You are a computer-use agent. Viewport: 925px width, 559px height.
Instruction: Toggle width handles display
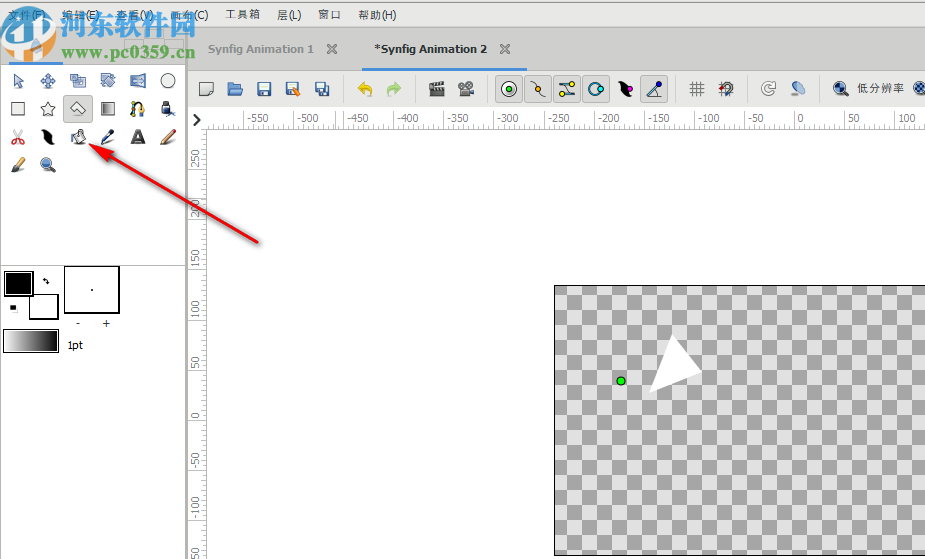(625, 89)
